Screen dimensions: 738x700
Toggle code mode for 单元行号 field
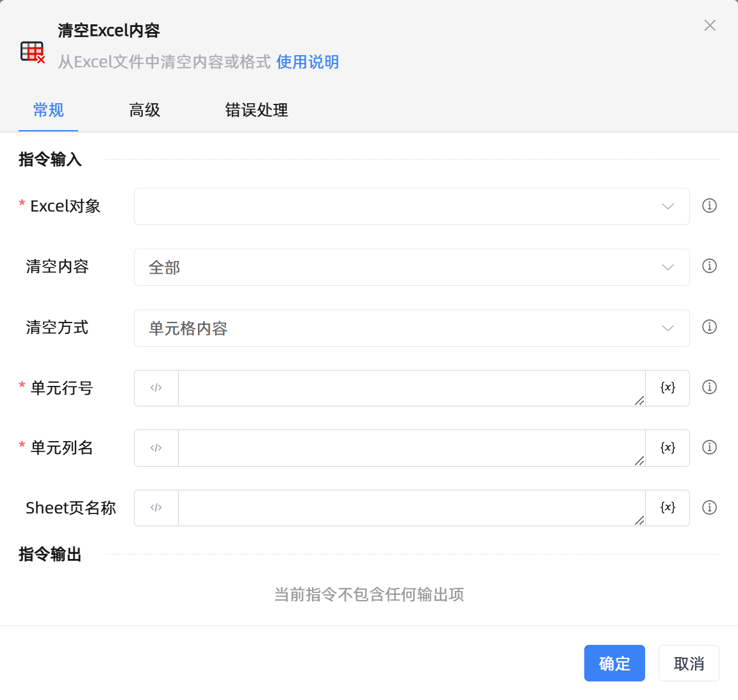tap(156, 388)
